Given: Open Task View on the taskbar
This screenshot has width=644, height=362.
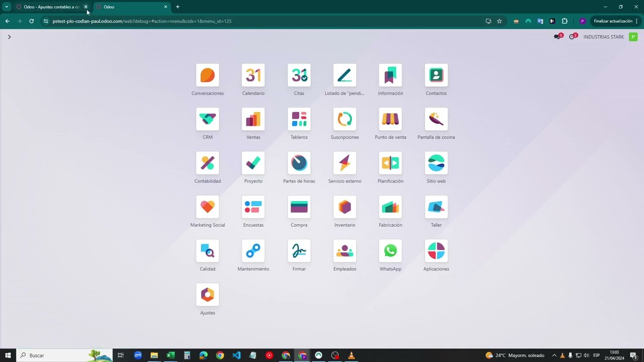Looking at the screenshot, I should coord(121,355).
